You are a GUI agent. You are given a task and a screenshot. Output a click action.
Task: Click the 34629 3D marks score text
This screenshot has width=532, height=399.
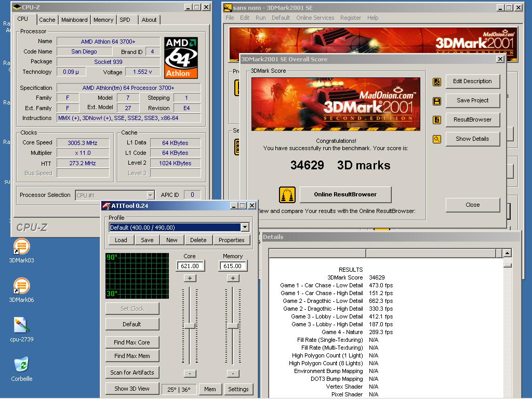tap(340, 165)
